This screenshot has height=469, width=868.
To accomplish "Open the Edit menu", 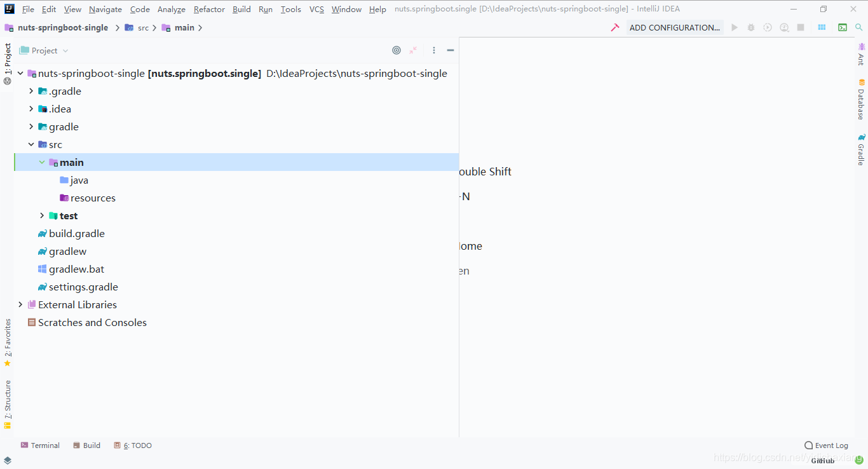I will [x=49, y=9].
